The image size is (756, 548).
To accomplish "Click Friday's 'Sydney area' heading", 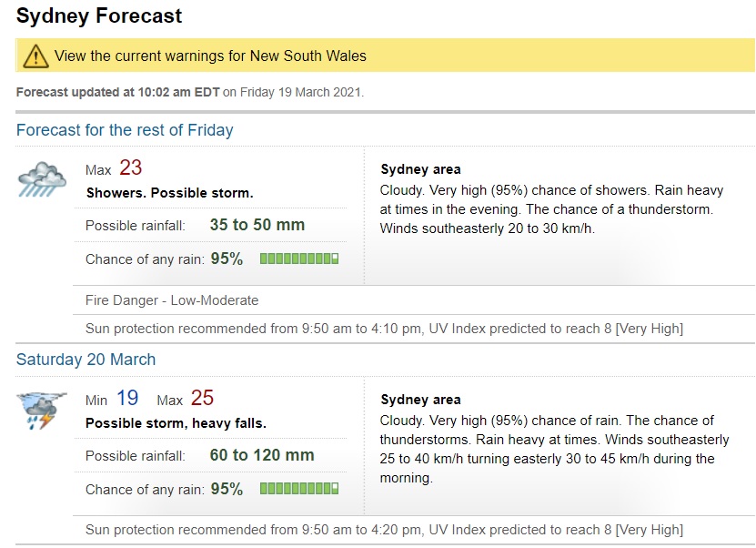I will click(420, 169).
